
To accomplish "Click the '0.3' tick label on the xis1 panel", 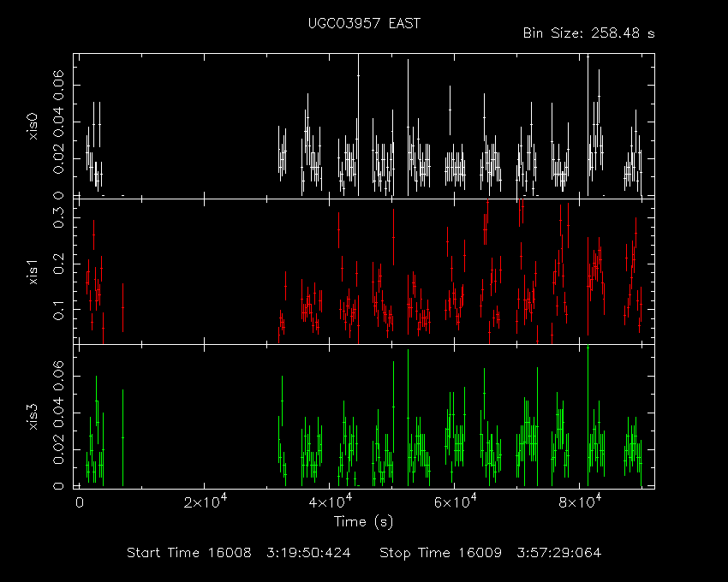I will (59, 217).
